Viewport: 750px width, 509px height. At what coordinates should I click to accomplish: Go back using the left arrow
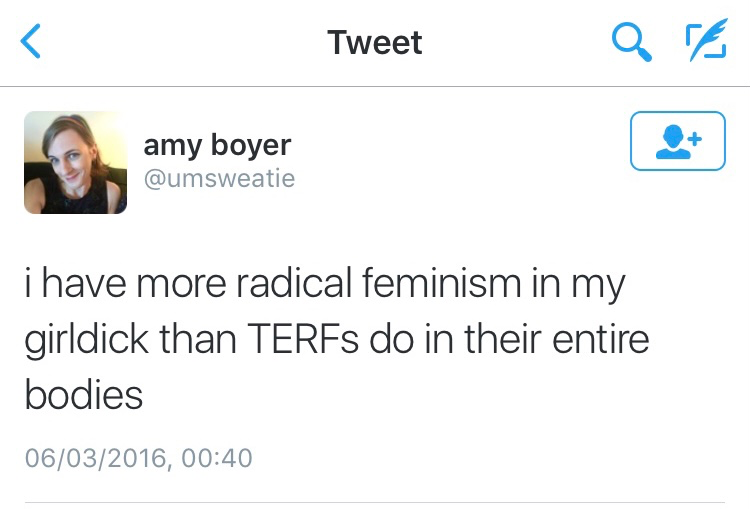(x=31, y=42)
